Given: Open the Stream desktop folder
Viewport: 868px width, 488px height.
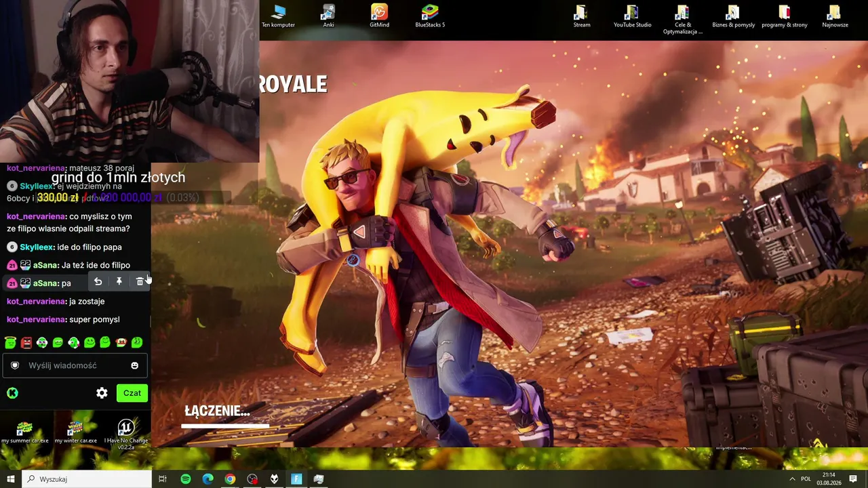Looking at the screenshot, I should click(x=582, y=16).
